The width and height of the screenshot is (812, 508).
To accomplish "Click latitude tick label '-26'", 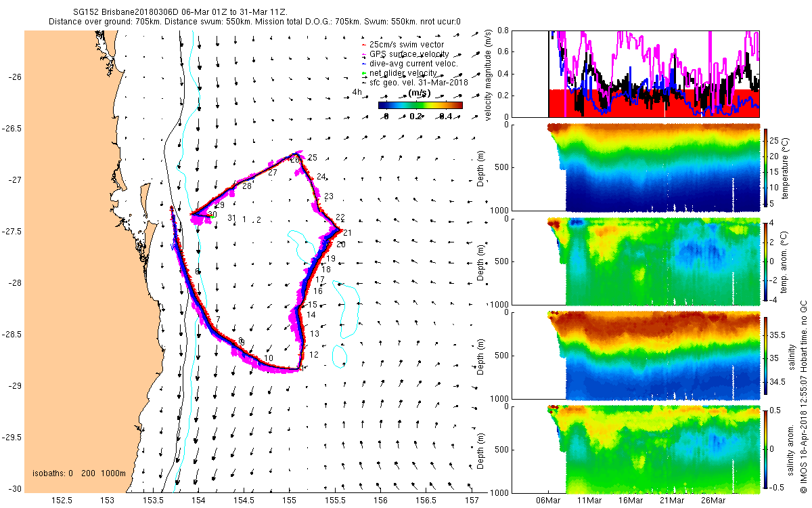I will pos(15,77).
